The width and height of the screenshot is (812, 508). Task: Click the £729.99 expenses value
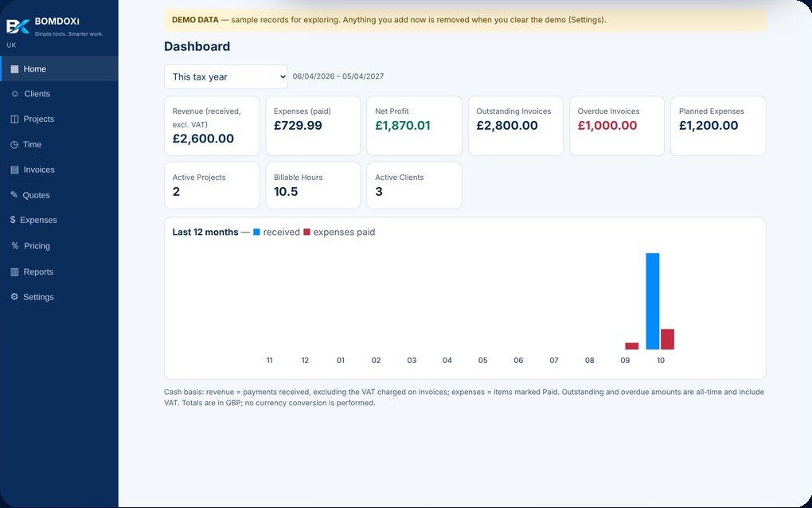tap(298, 125)
